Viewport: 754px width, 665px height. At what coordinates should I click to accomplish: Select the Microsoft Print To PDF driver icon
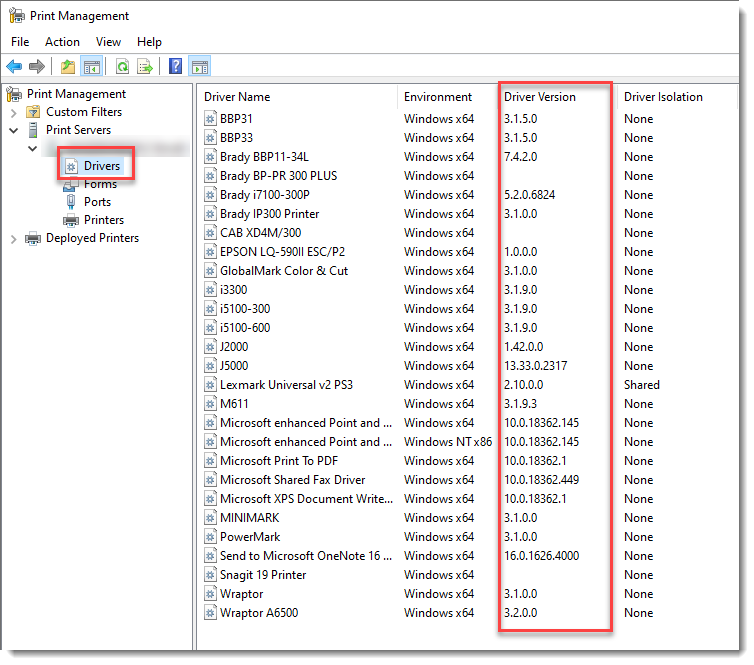point(210,461)
